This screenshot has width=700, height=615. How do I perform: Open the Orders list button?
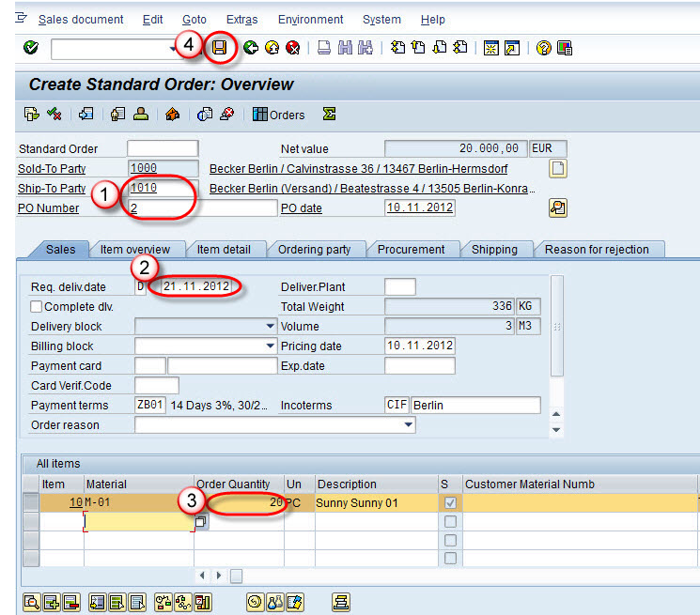tap(278, 115)
